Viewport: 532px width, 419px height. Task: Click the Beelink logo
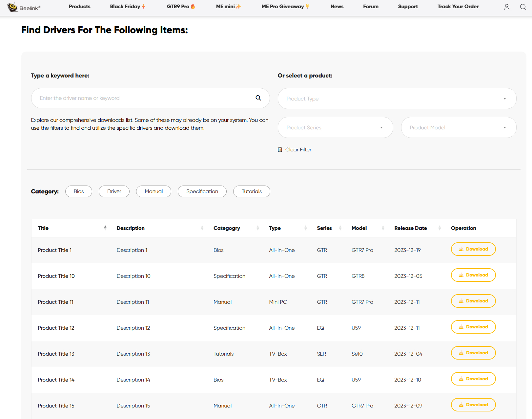[x=24, y=7]
